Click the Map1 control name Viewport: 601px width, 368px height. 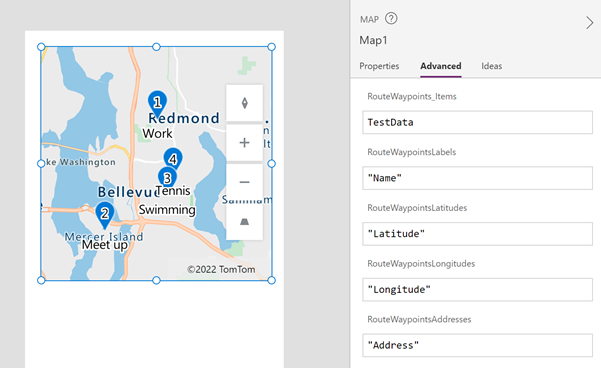[x=373, y=40]
